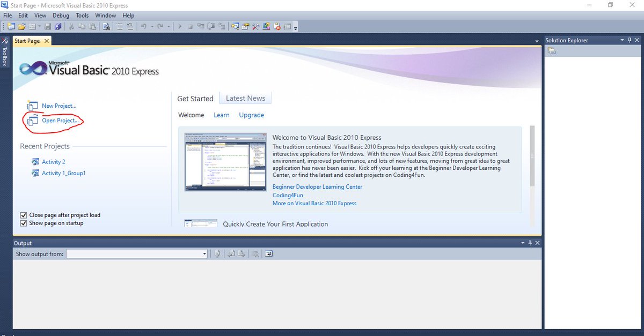Toggle Solution Explorer auto-hide pin
Viewport: 644px width, 336px height.
(x=630, y=40)
